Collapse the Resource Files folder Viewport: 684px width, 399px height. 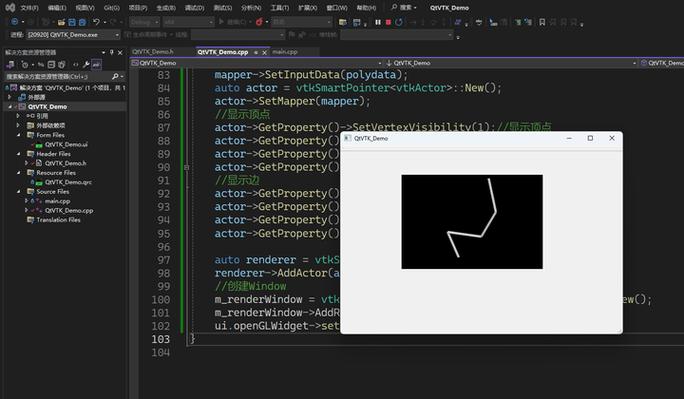coord(18,172)
